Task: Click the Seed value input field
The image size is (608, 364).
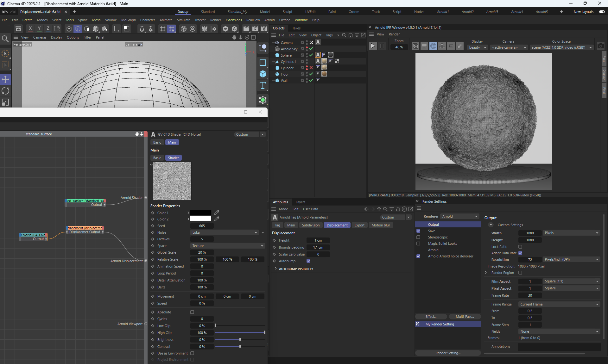Action: click(202, 226)
